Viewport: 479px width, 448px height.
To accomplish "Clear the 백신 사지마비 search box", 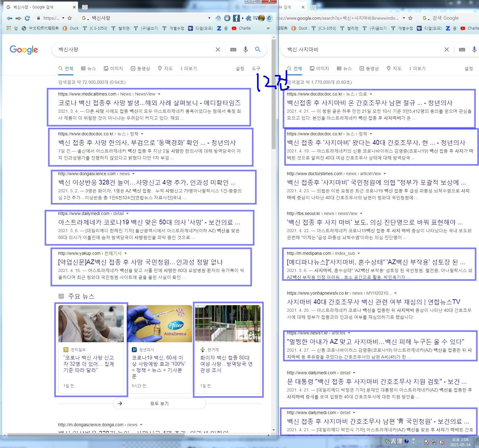I will (447, 49).
